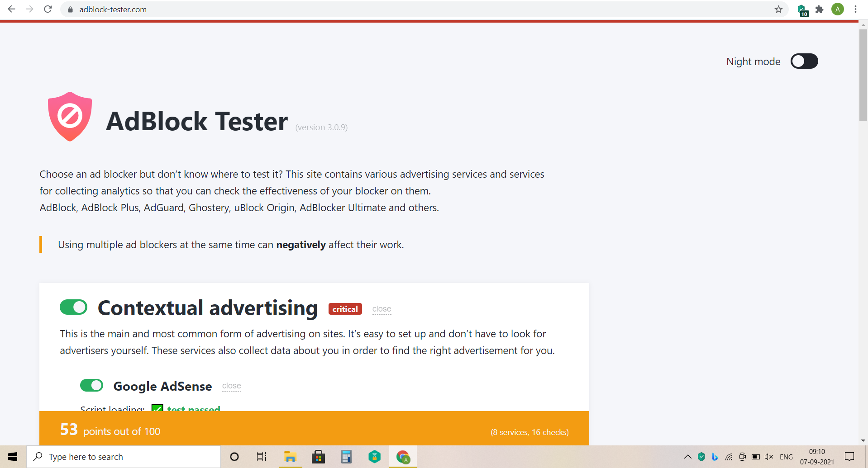The image size is (868, 468).
Task: Click the page vertical scrollbar
Action: click(863, 75)
